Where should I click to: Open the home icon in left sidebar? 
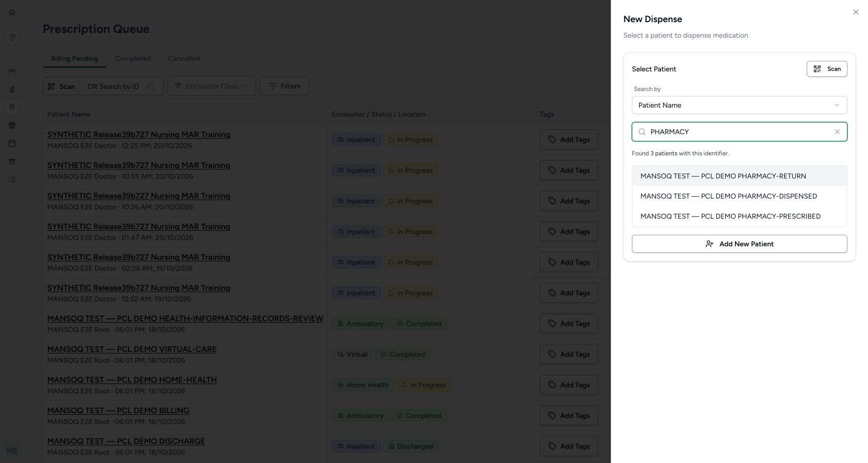tap(12, 12)
